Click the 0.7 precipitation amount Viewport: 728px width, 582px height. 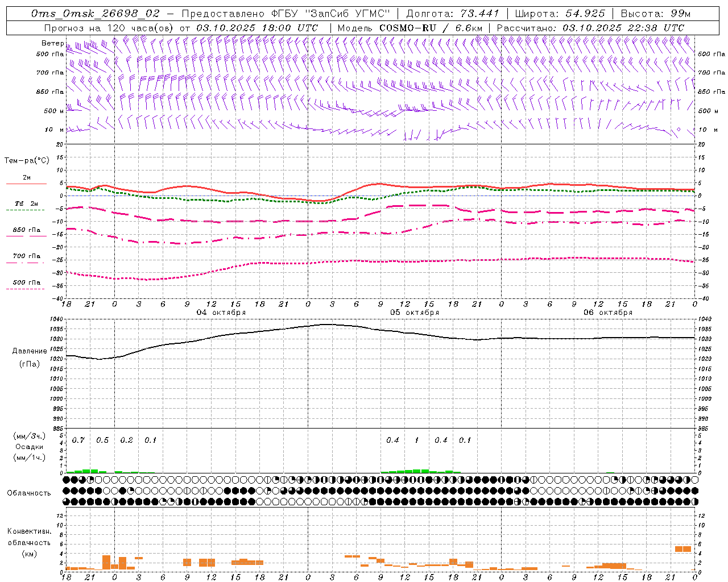pyautogui.click(x=78, y=440)
